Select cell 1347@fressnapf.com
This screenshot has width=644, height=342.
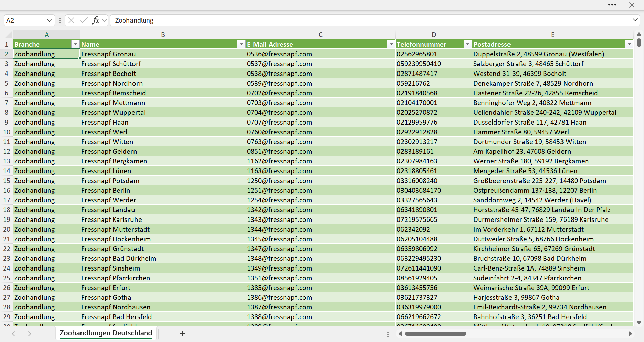321,249
